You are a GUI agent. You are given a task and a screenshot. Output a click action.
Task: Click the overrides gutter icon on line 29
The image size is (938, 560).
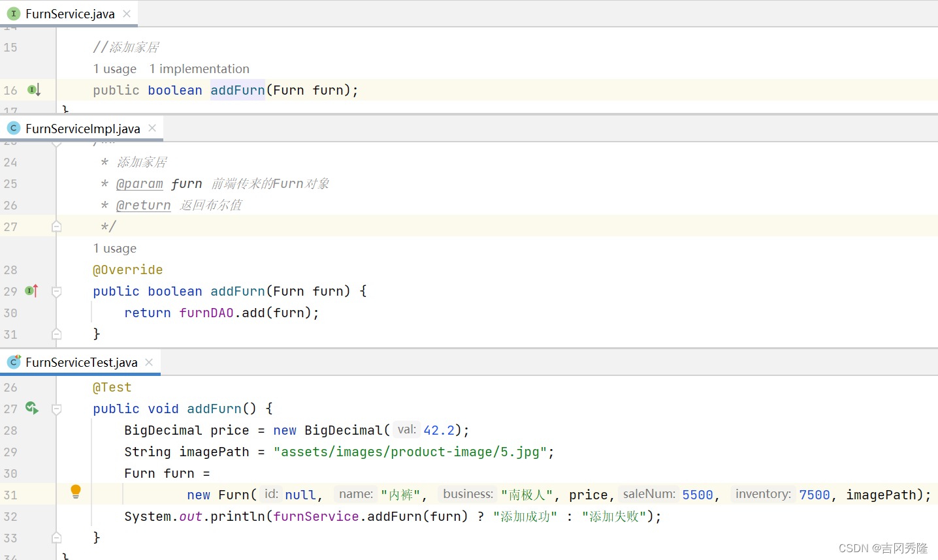[32, 291]
